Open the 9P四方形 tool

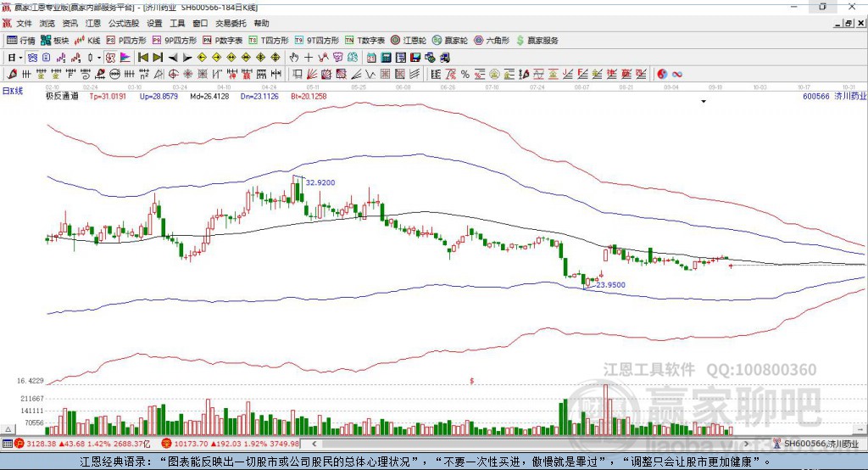click(175, 41)
